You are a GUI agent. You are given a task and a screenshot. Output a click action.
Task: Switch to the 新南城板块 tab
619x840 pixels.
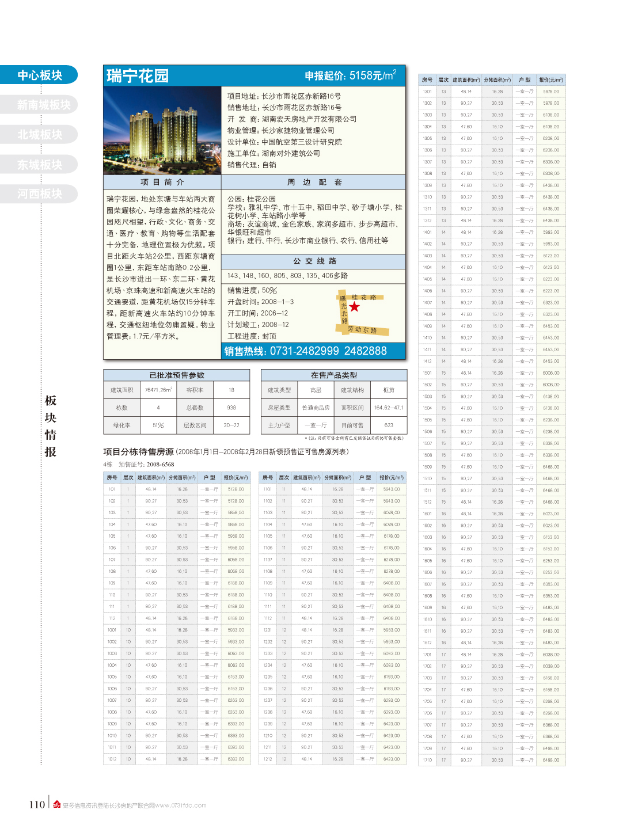[x=39, y=105]
